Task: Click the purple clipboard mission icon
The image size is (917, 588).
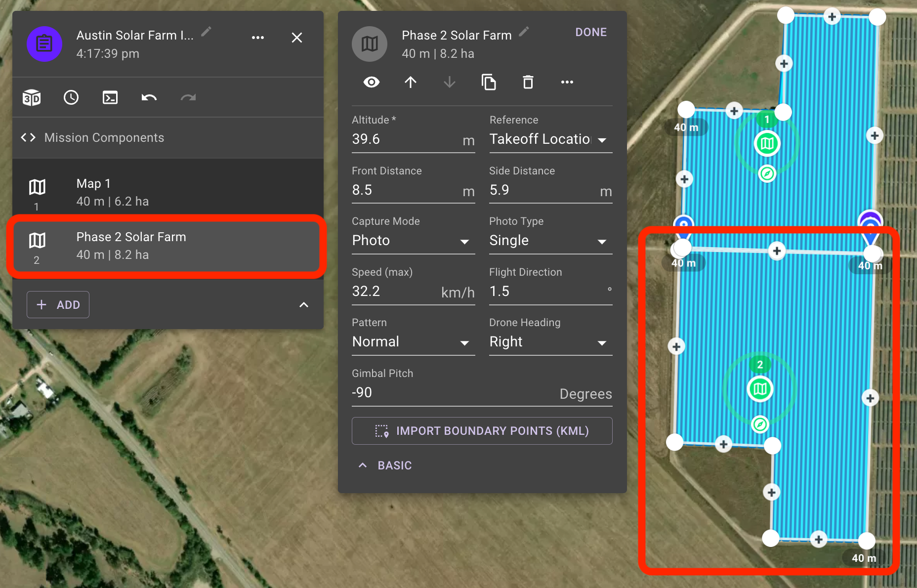Action: point(44,44)
